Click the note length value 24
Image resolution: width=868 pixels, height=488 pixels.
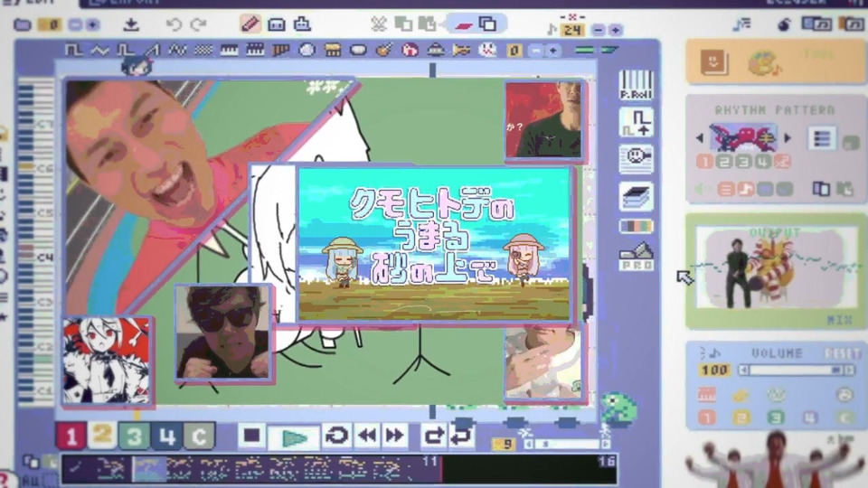[573, 30]
